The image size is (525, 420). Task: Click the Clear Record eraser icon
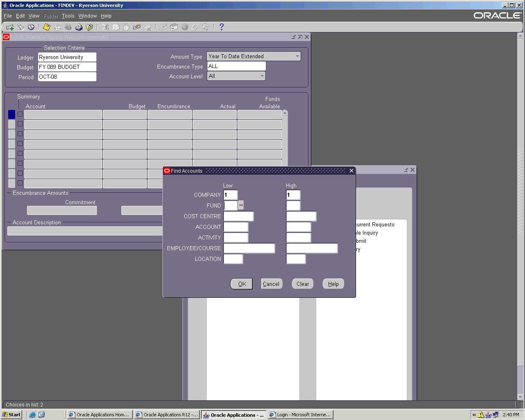137,27
